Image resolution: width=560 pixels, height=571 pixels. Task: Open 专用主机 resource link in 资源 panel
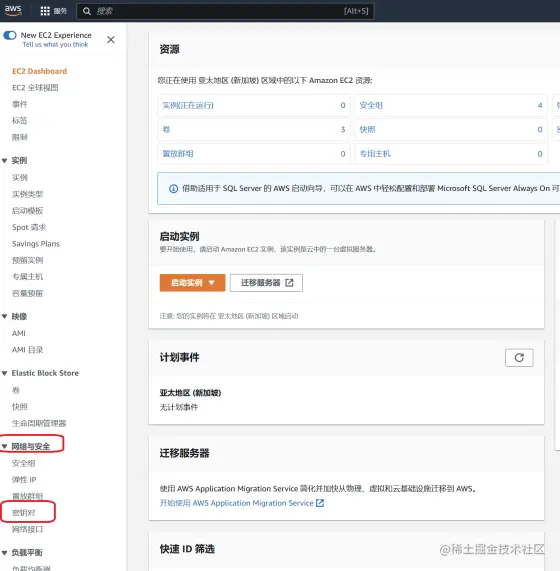375,154
